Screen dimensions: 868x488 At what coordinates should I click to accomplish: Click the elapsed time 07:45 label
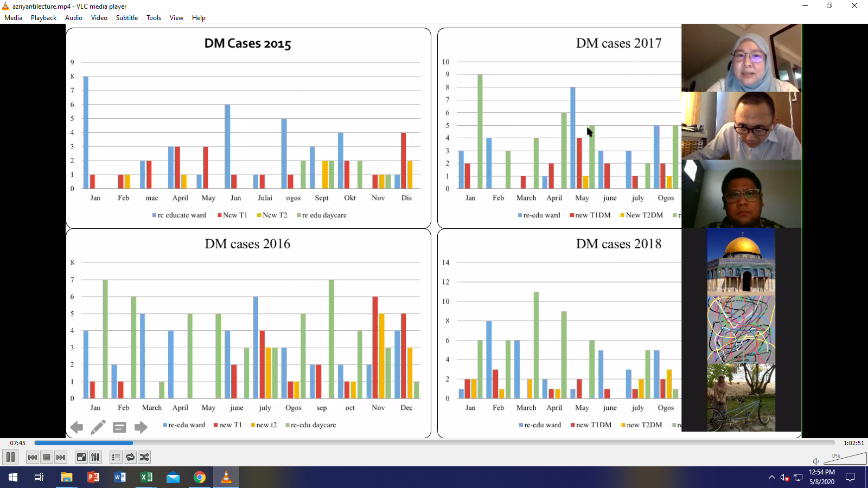click(18, 443)
